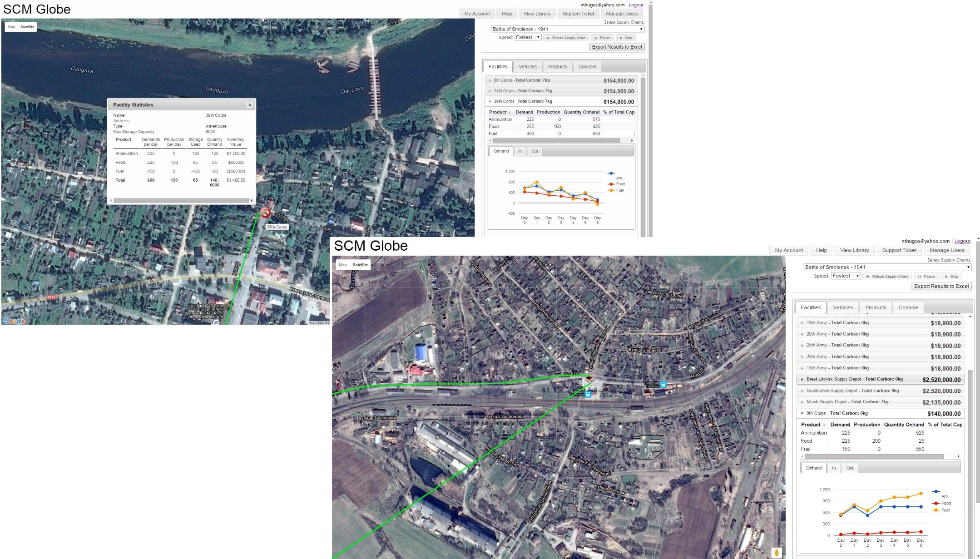Switch lower map to Map view
This screenshot has height=559, width=980.
pos(343,265)
